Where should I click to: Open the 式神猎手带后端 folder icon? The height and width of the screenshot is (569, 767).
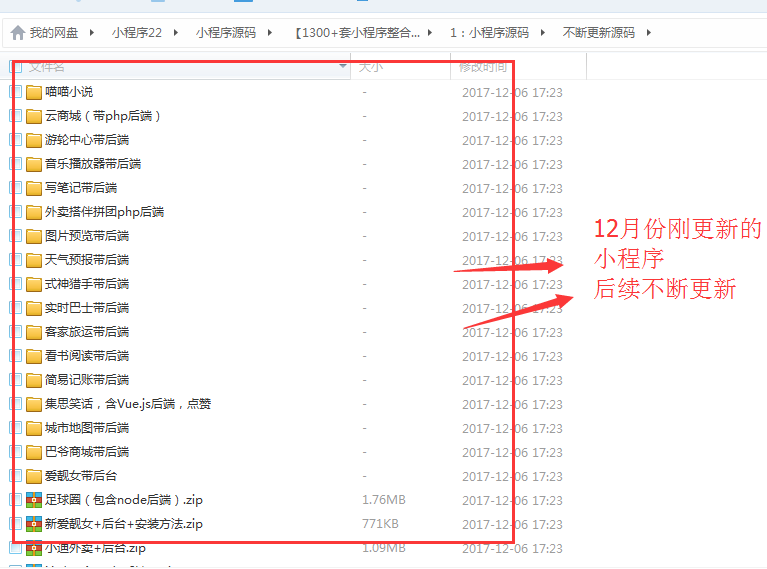click(34, 284)
